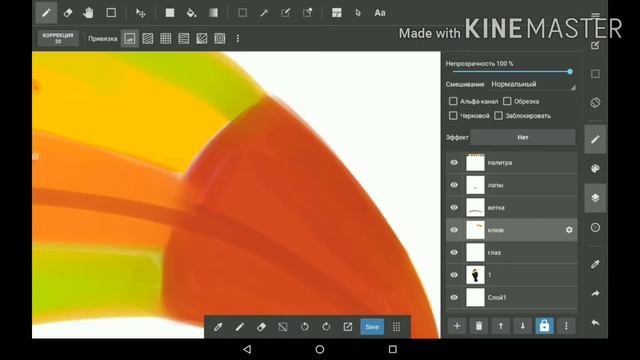
Task: Undo with the sidebar back arrow
Action: click(595, 323)
